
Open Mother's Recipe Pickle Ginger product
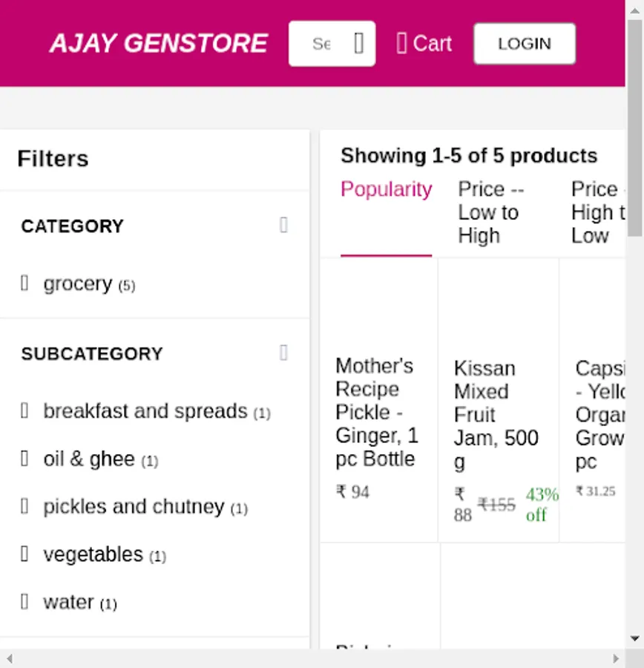pos(377,411)
